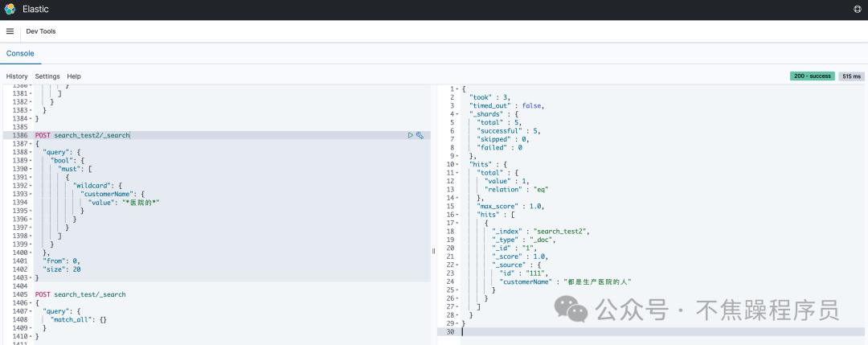868x345 pixels.
Task: Click the Dev Tools breadcrumb
Action: click(41, 31)
